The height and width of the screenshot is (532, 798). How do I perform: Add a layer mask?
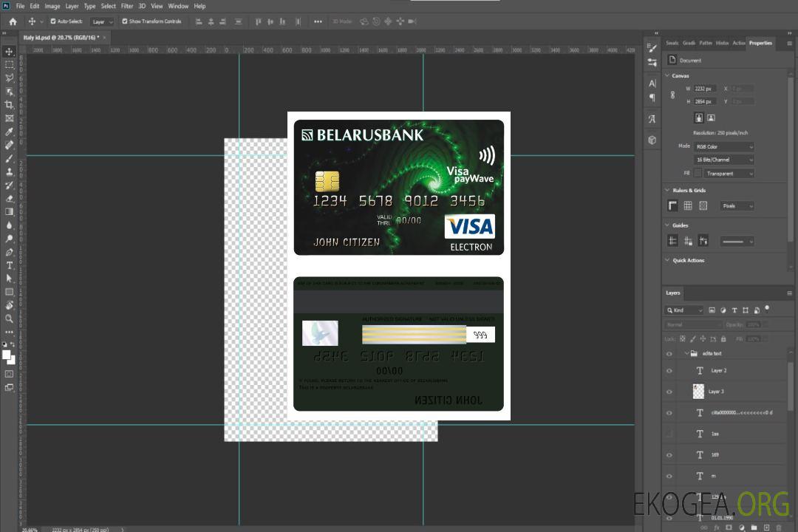tap(729, 528)
